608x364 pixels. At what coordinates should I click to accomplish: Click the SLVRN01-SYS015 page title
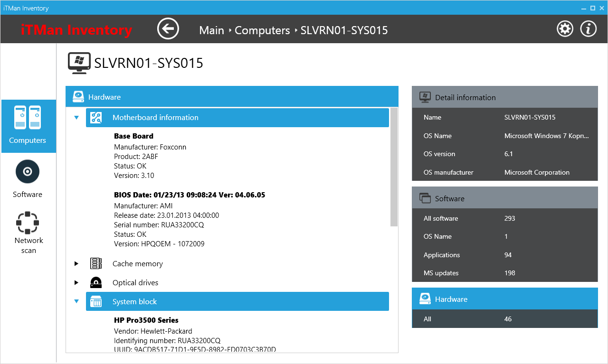pyautogui.click(x=149, y=63)
